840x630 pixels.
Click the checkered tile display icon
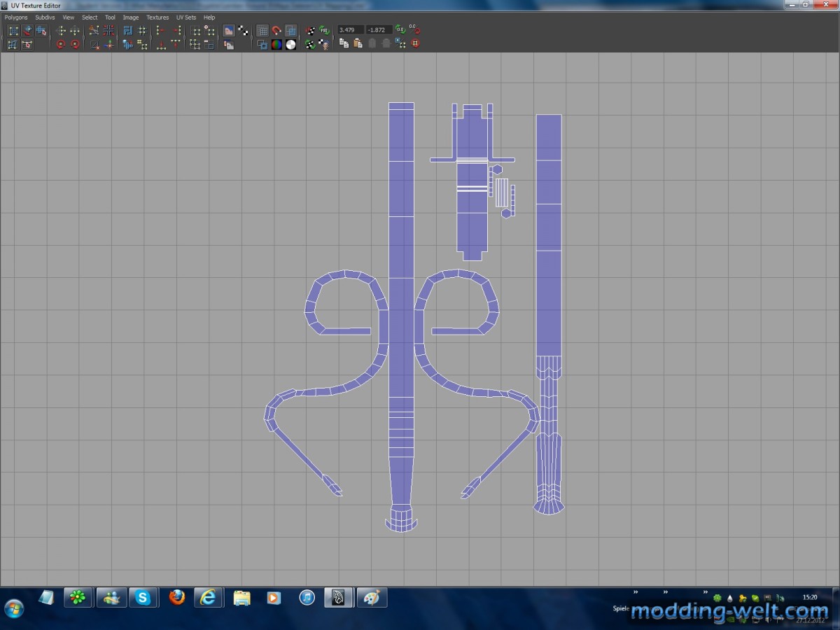click(x=243, y=31)
